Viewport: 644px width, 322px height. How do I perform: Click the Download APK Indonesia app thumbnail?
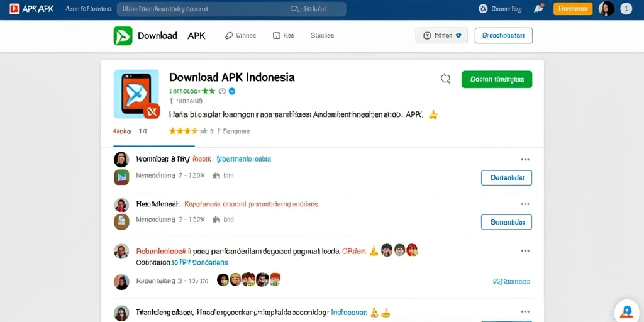pyautogui.click(x=136, y=94)
